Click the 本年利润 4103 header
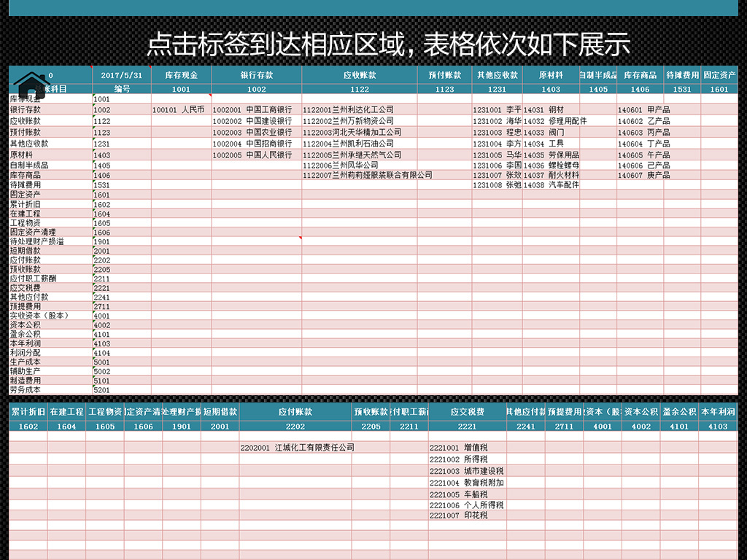 pos(719,412)
